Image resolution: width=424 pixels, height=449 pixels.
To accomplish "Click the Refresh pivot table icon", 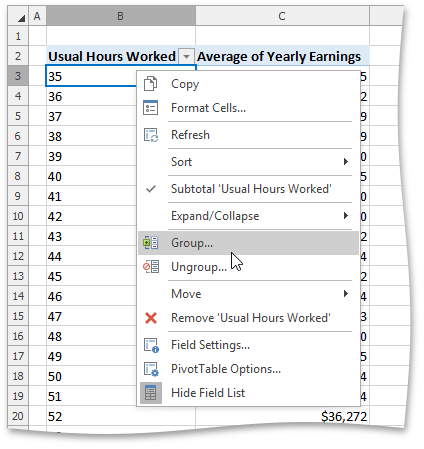I will 151,135.
